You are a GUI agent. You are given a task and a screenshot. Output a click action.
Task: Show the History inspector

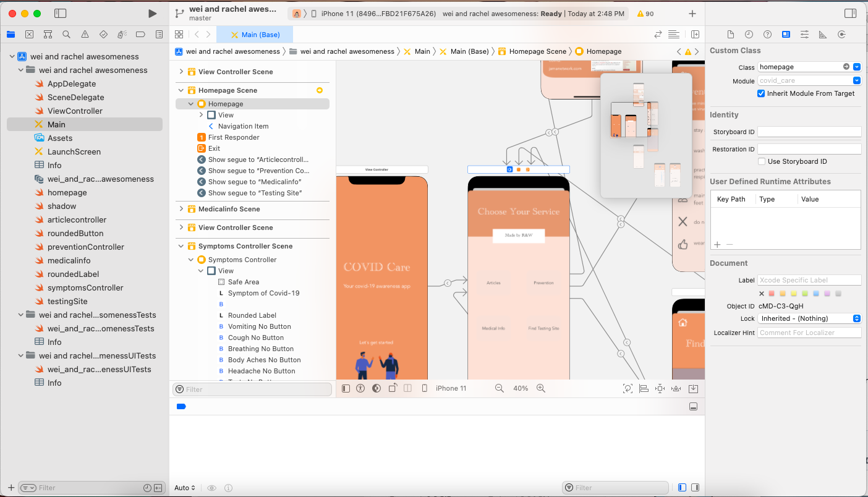(749, 35)
